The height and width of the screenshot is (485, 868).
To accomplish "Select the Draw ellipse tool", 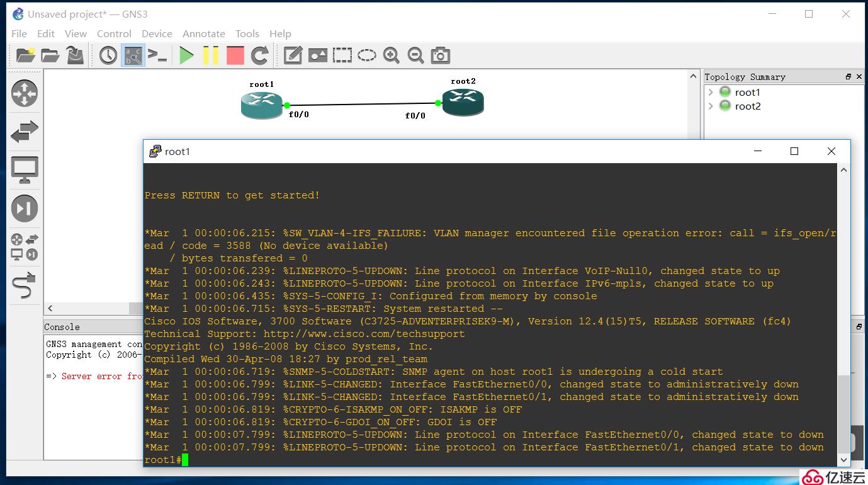I will click(x=367, y=55).
